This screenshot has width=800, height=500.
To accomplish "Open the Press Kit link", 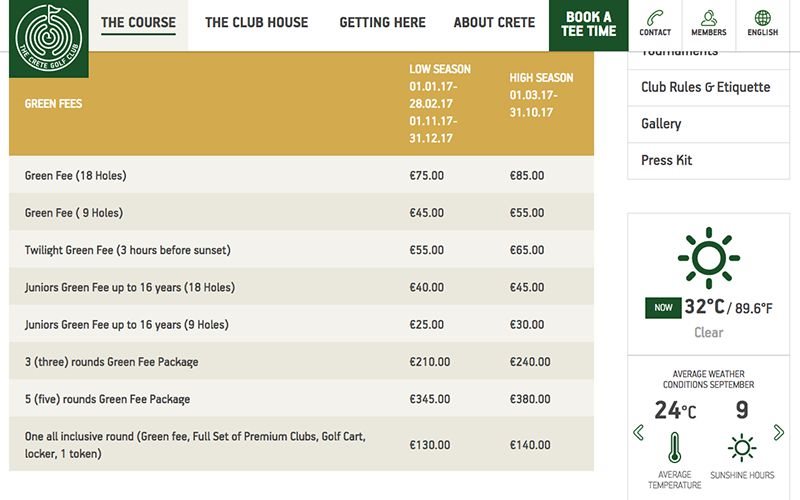I will (666, 160).
